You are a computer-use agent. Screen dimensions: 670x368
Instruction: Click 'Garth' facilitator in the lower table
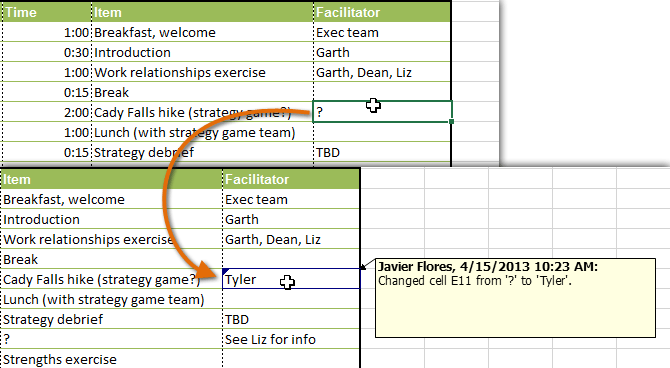click(291, 220)
